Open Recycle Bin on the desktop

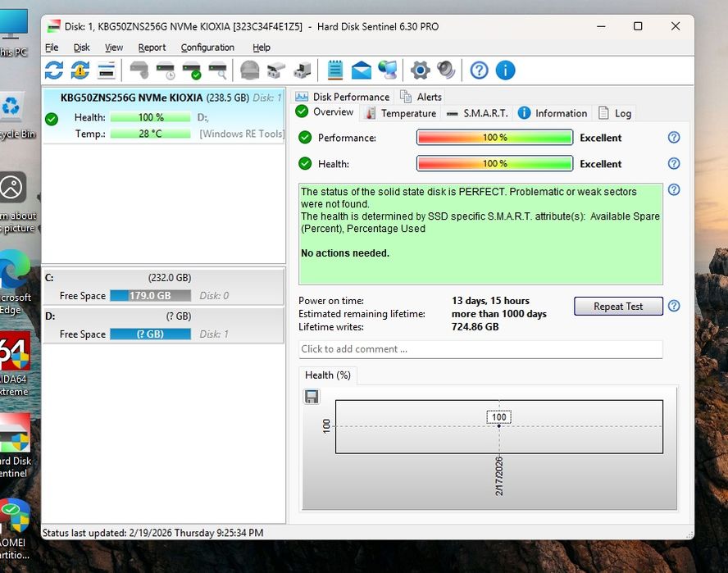[16, 116]
